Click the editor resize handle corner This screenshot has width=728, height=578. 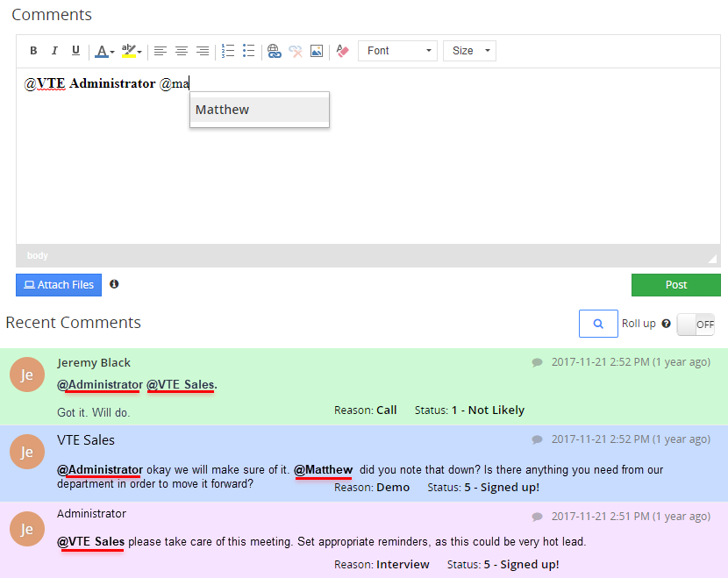coord(712,259)
